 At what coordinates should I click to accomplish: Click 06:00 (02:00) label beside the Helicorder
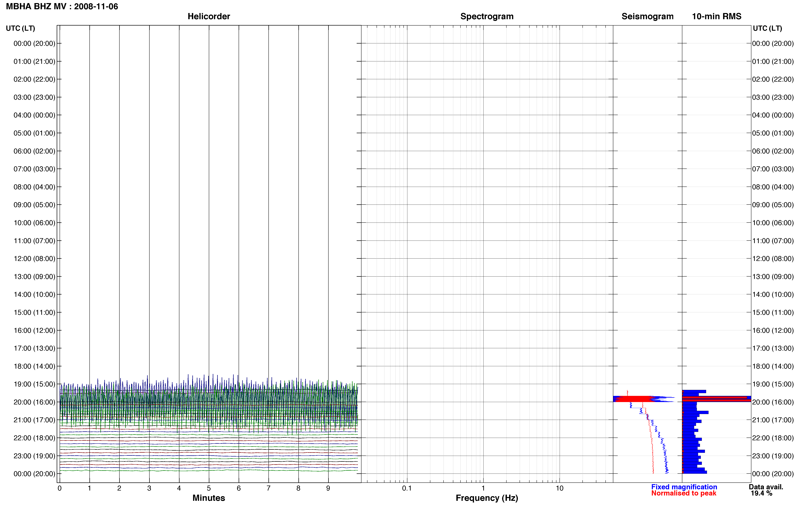click(34, 151)
